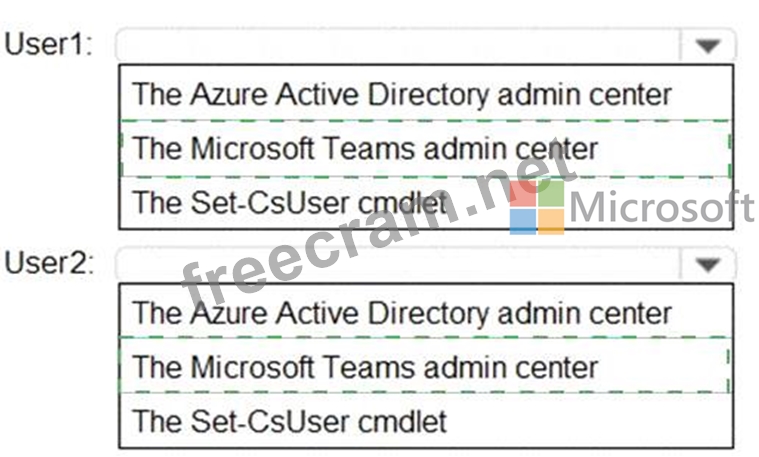
Task: Click inside the User1 combo box field
Action: coord(400,46)
